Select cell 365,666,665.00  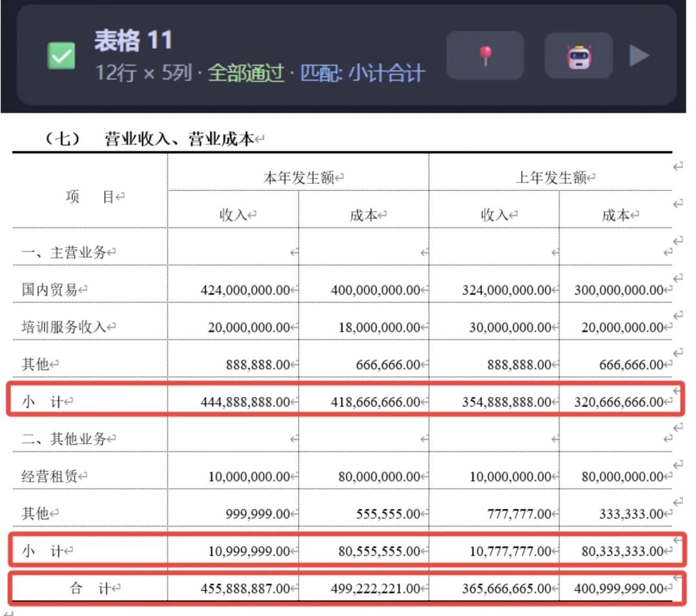tap(507, 589)
